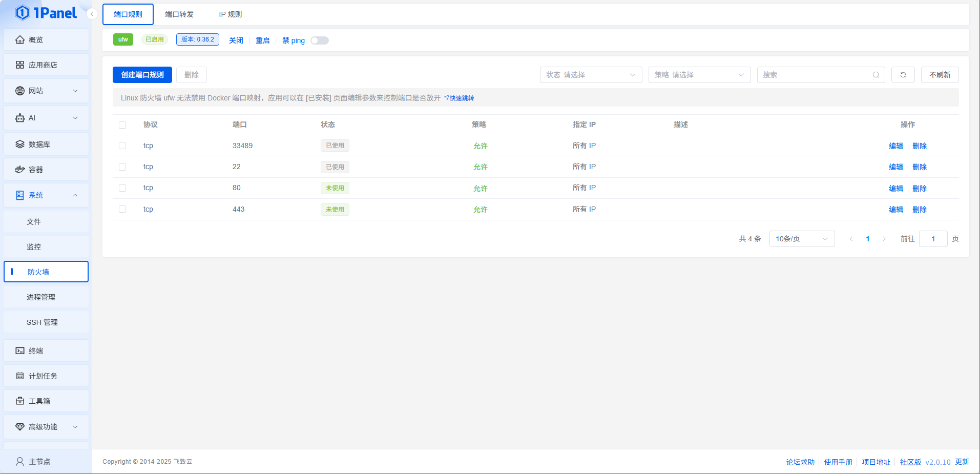Screen dimensions: 980x474
Task: Switch to the port forwarding tab
Action: [x=179, y=14]
